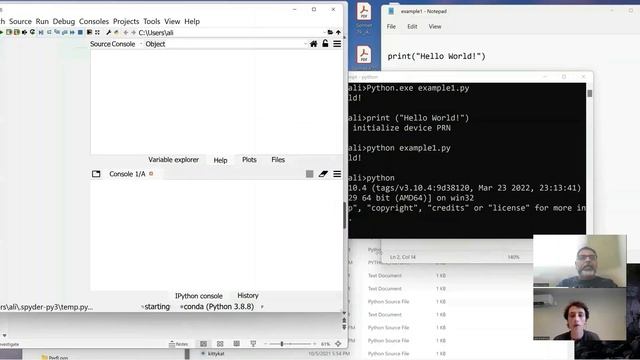The image size is (640, 360).
Task: Open the Source Console dropdown in Help pane
Action: (x=116, y=44)
